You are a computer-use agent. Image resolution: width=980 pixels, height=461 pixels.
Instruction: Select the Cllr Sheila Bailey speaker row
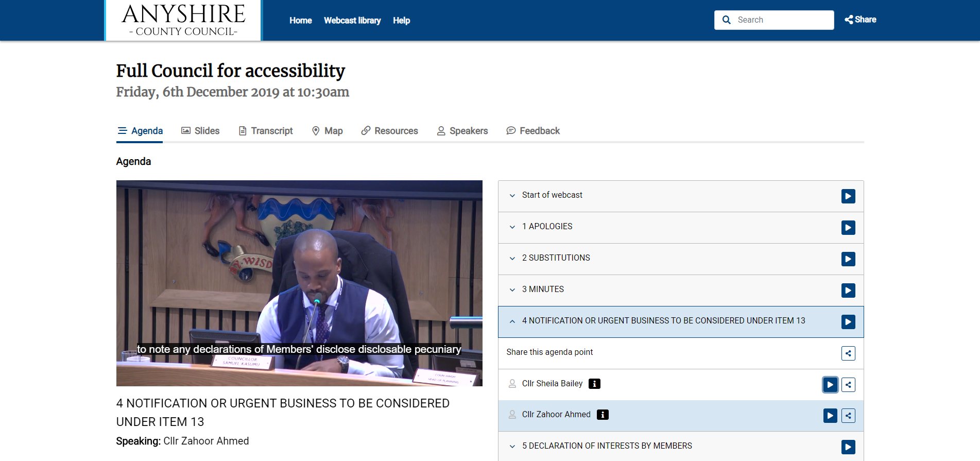(x=681, y=385)
